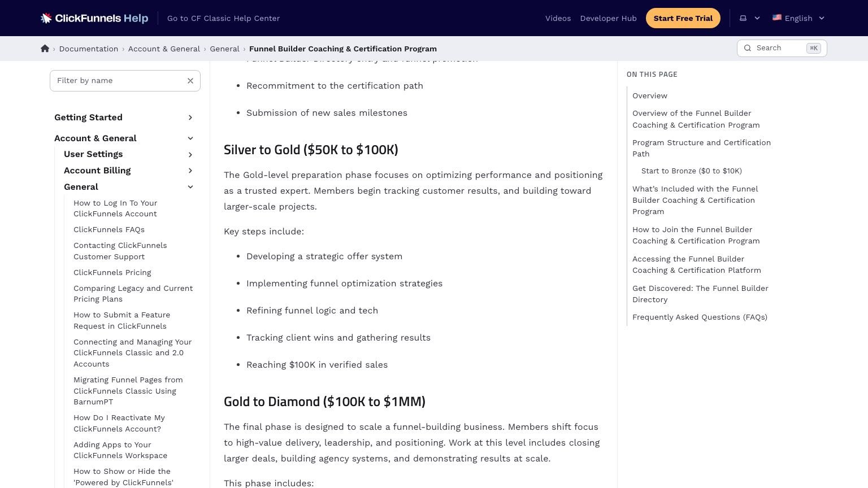Viewport: 868px width, 488px height.
Task: Open the home breadcrumb icon
Action: click(x=45, y=49)
